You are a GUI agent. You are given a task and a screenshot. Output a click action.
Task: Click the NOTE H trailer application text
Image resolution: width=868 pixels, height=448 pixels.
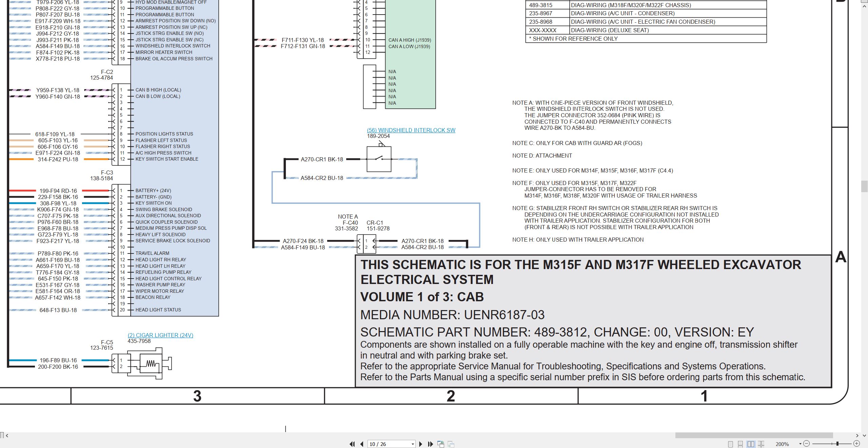click(578, 240)
